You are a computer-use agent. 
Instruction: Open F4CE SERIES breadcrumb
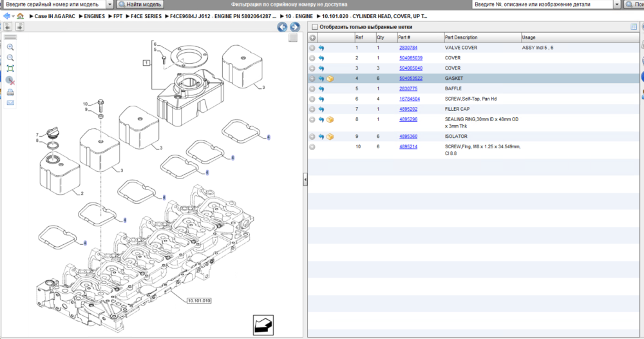146,17
